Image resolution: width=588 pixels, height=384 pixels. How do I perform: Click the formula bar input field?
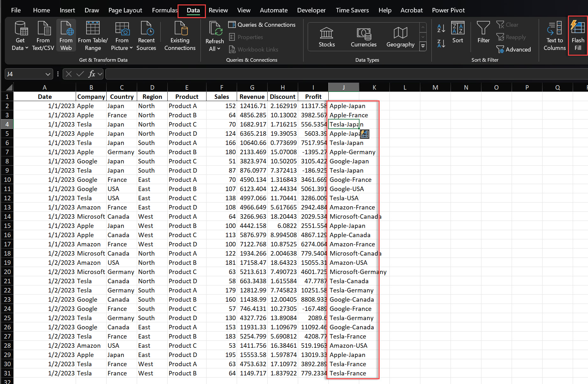(x=346, y=74)
